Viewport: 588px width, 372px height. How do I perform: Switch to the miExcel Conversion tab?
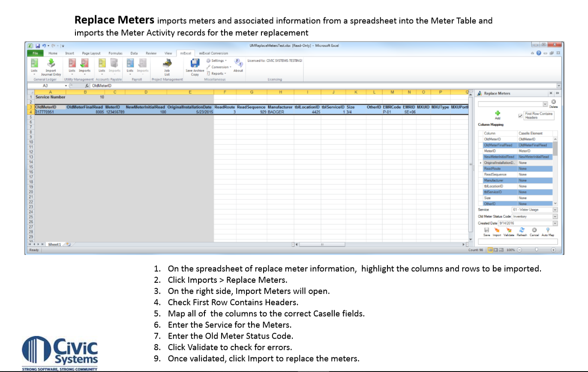tap(213, 53)
